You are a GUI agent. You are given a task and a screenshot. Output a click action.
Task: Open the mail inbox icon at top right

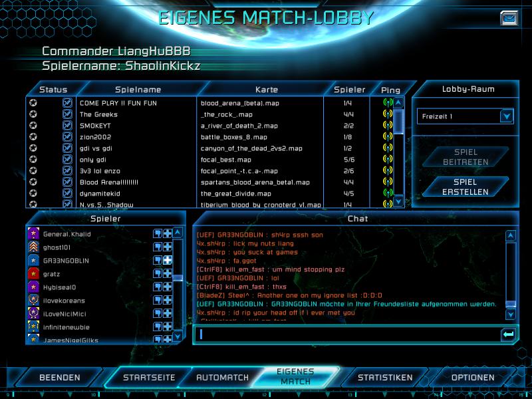509,18
